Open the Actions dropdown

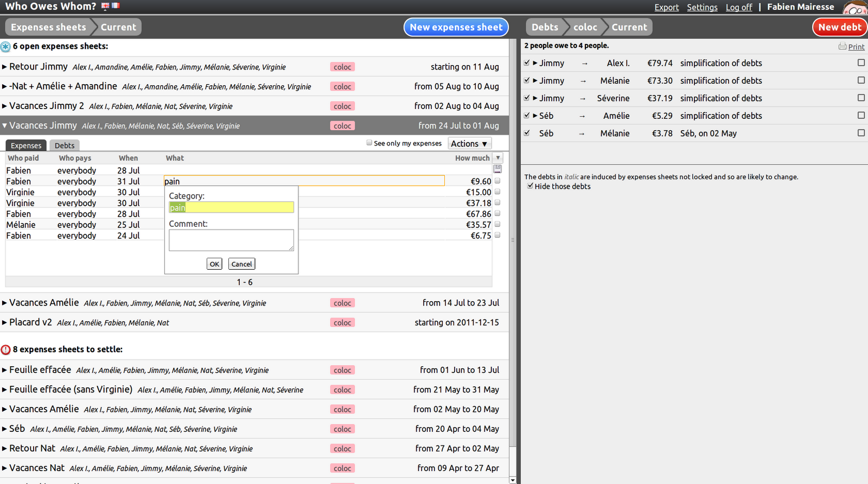click(x=470, y=143)
